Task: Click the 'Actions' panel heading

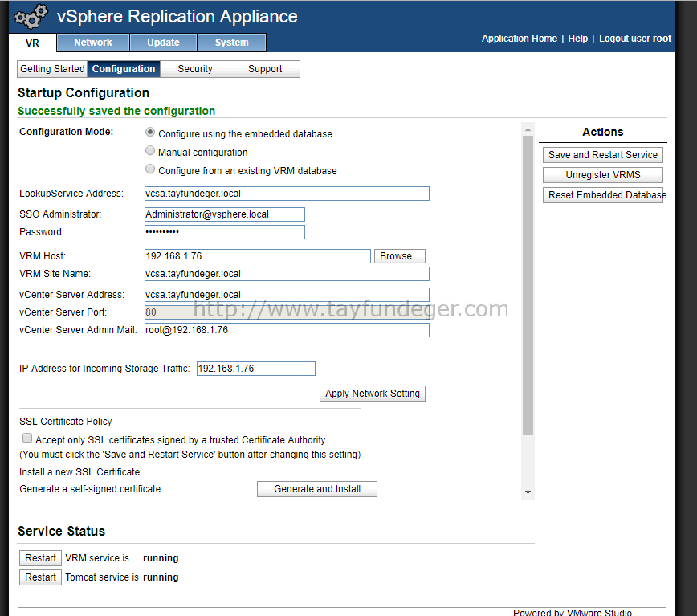Action: [603, 132]
